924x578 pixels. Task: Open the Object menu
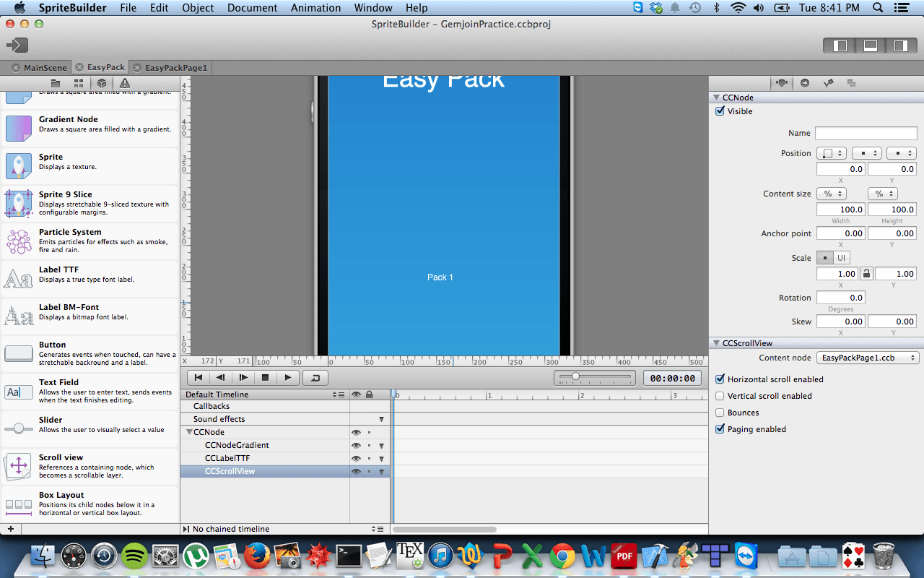[198, 8]
